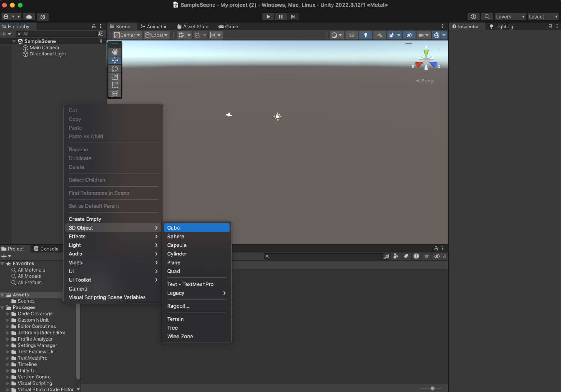Viewport: 561px width, 392px height.
Task: Disable scene view lighting toggle
Action: (x=366, y=35)
